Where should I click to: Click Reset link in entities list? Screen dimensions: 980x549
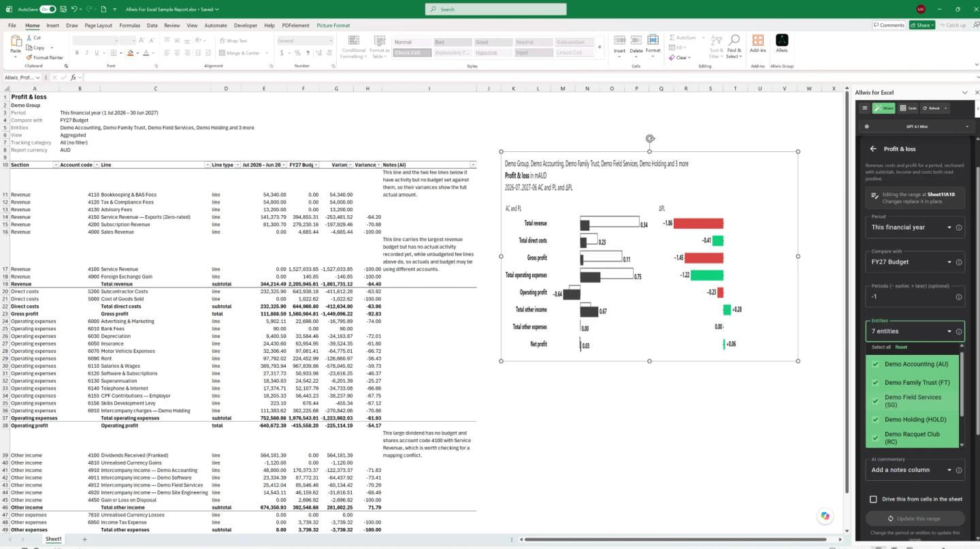tap(901, 347)
